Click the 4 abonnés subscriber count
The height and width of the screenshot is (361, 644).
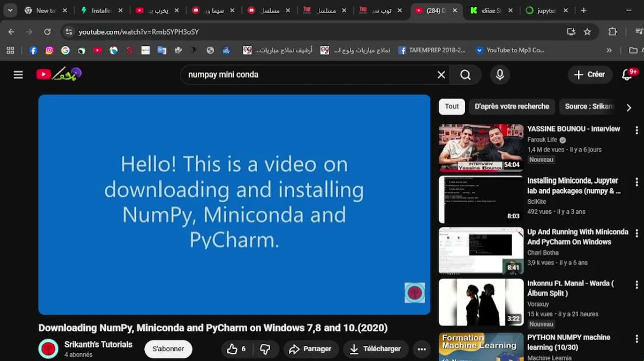point(78,355)
